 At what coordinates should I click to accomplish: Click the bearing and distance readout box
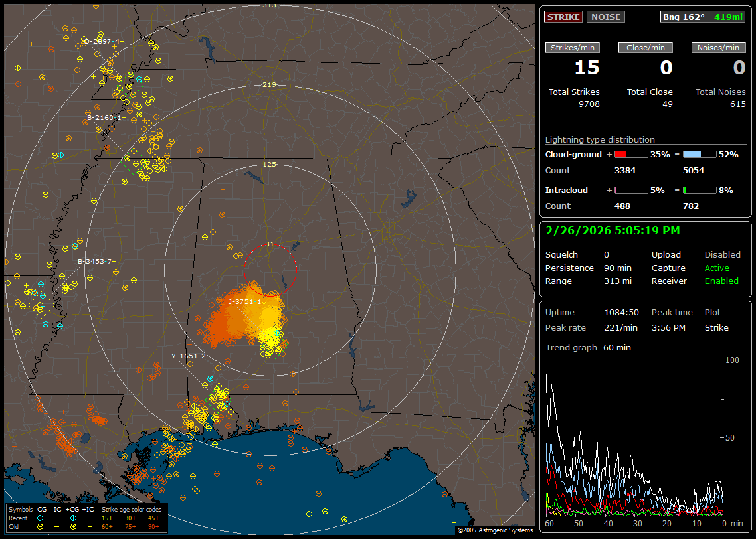click(x=703, y=17)
